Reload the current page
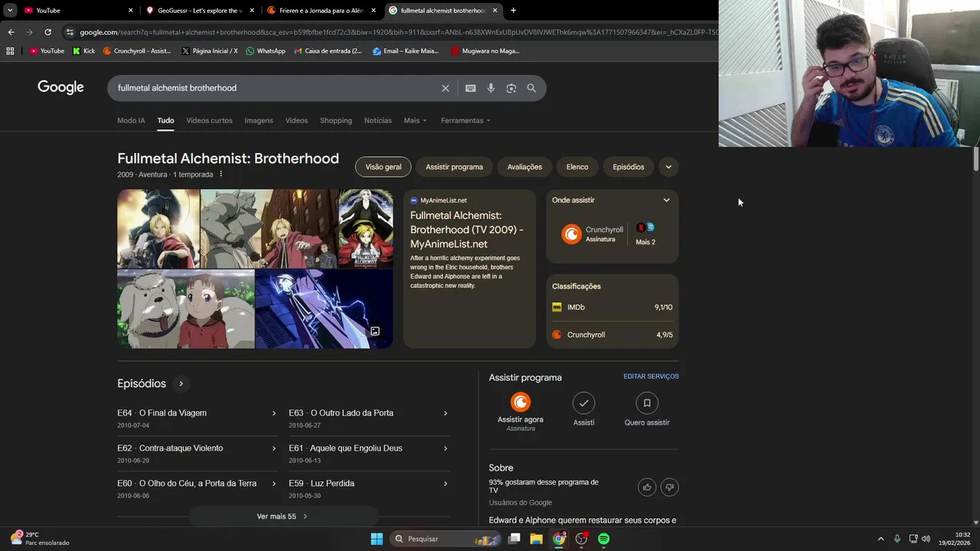Image resolution: width=980 pixels, height=551 pixels. pyautogui.click(x=47, y=32)
